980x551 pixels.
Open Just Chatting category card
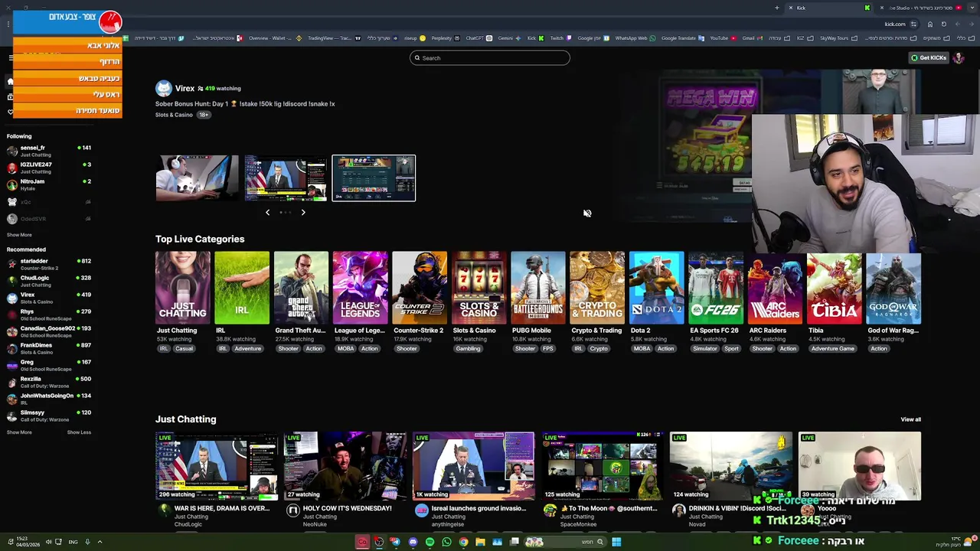tap(182, 288)
